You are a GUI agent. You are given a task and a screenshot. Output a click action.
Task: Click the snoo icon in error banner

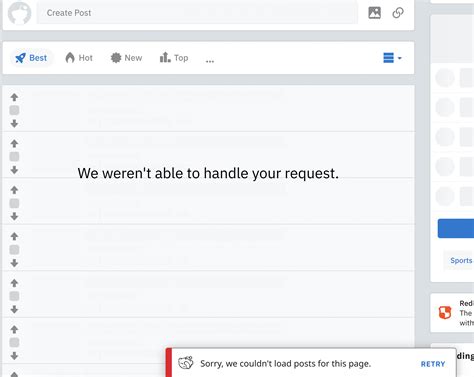(x=186, y=363)
